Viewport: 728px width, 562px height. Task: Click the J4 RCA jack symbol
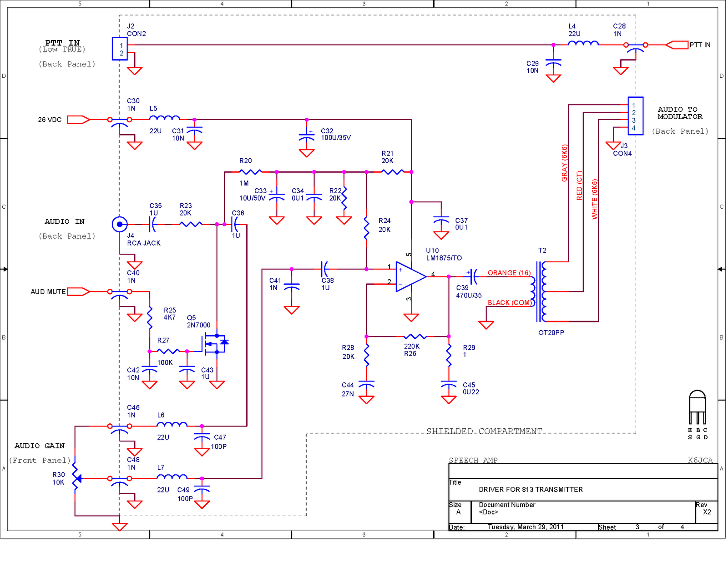(120, 224)
